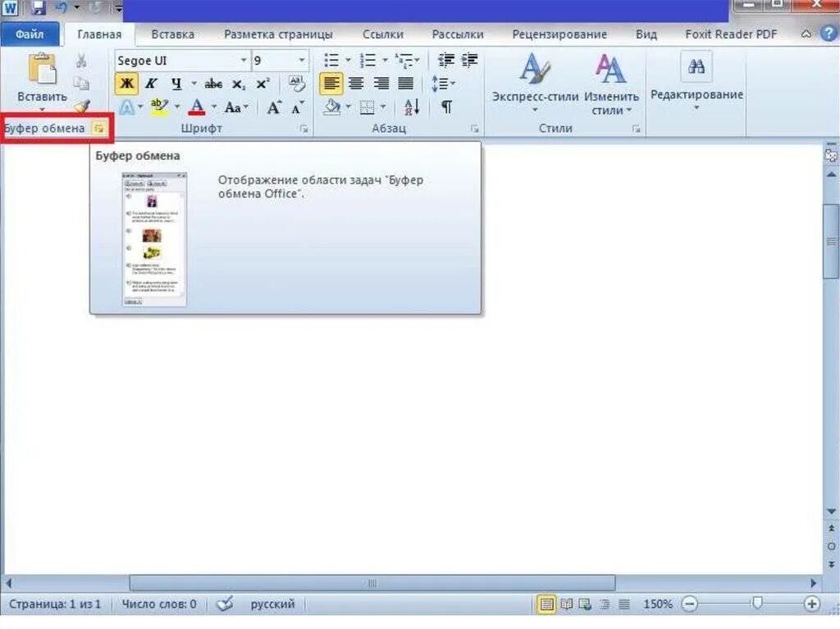The image size is (840, 629).
Task: Click the zoom in plus button
Action: coord(811,604)
